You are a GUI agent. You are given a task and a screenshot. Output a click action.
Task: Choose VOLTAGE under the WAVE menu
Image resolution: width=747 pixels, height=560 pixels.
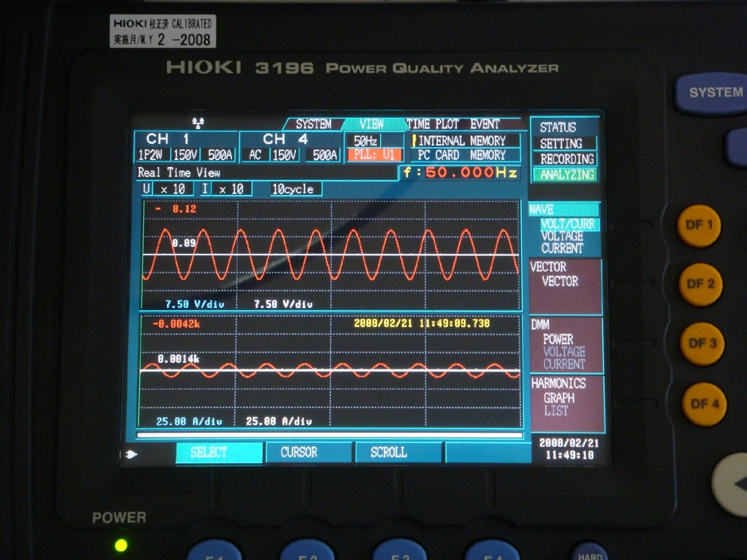(562, 236)
